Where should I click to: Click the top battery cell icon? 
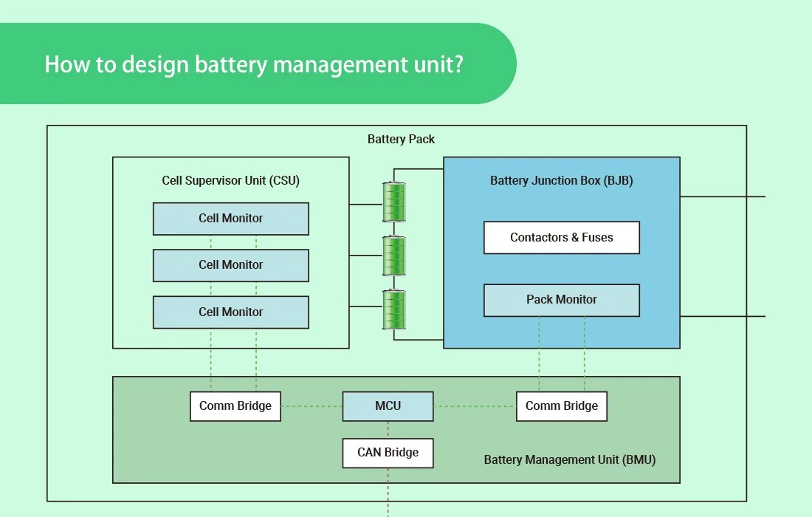(x=393, y=201)
